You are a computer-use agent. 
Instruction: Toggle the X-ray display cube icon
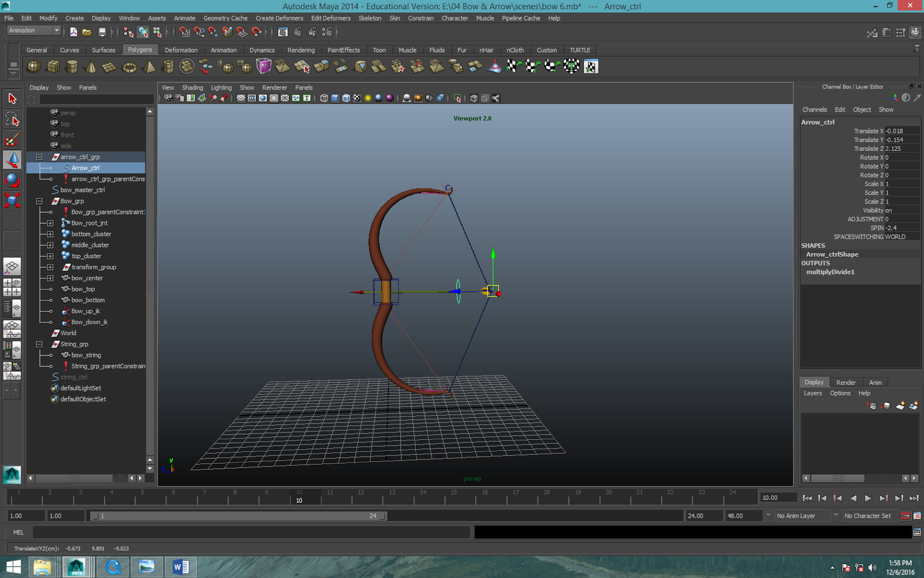tap(474, 98)
